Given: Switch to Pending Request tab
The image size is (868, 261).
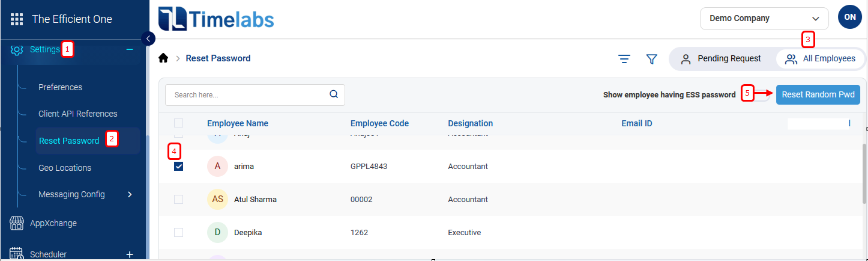Looking at the screenshot, I should (722, 59).
